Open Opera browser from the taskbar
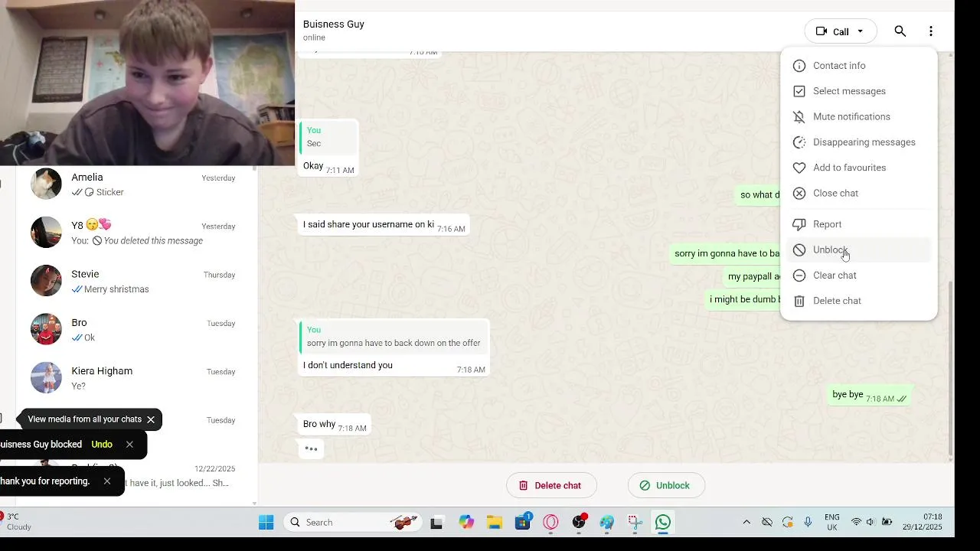Viewport: 980px width, 551px height. pos(551,523)
